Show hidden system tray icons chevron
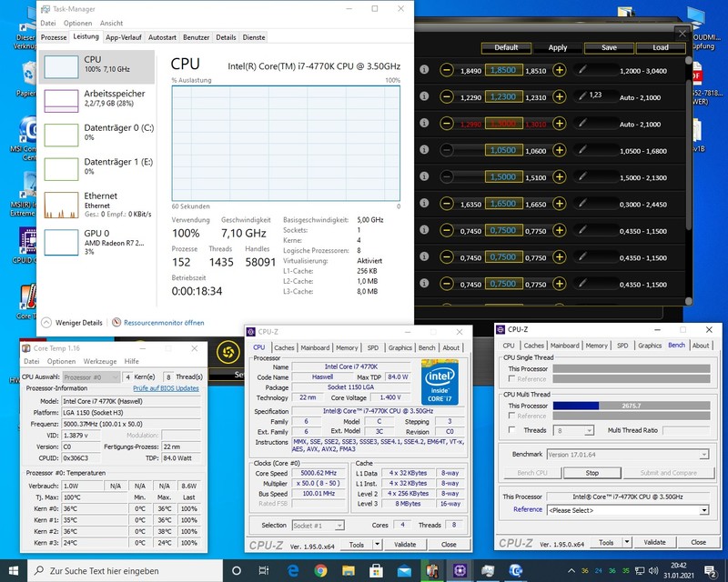This screenshot has width=728, height=582. (571, 571)
